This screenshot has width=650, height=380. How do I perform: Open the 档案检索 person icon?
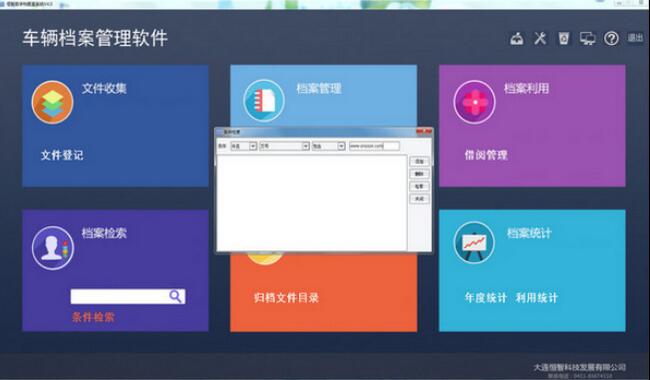53,248
